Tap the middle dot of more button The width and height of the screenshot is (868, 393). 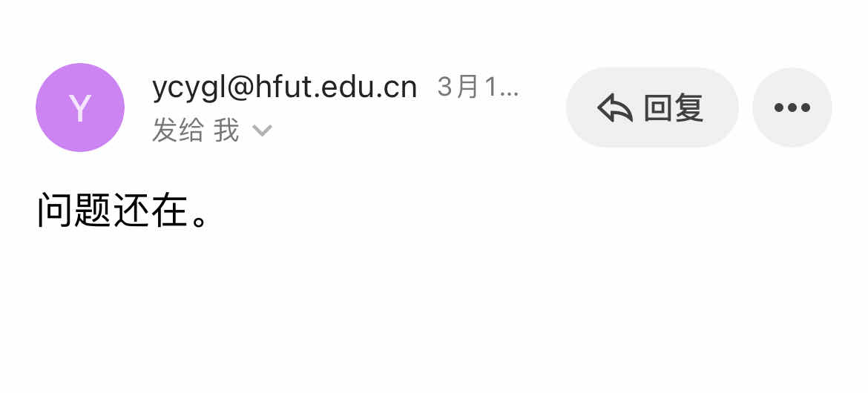coord(792,108)
